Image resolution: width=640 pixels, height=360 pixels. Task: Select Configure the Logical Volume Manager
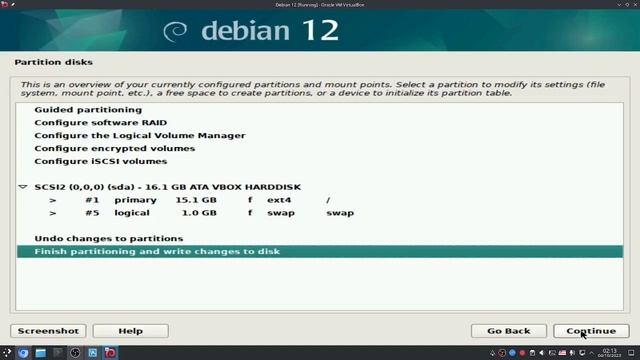[140, 136]
